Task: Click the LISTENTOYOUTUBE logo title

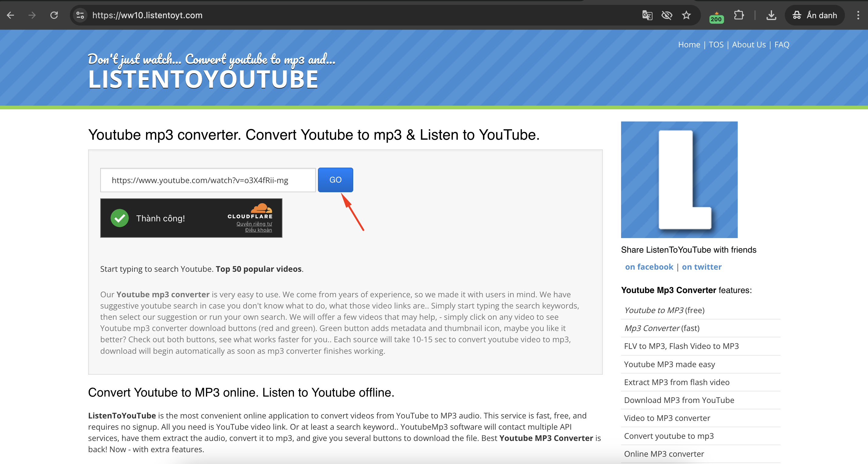Action: (x=203, y=80)
